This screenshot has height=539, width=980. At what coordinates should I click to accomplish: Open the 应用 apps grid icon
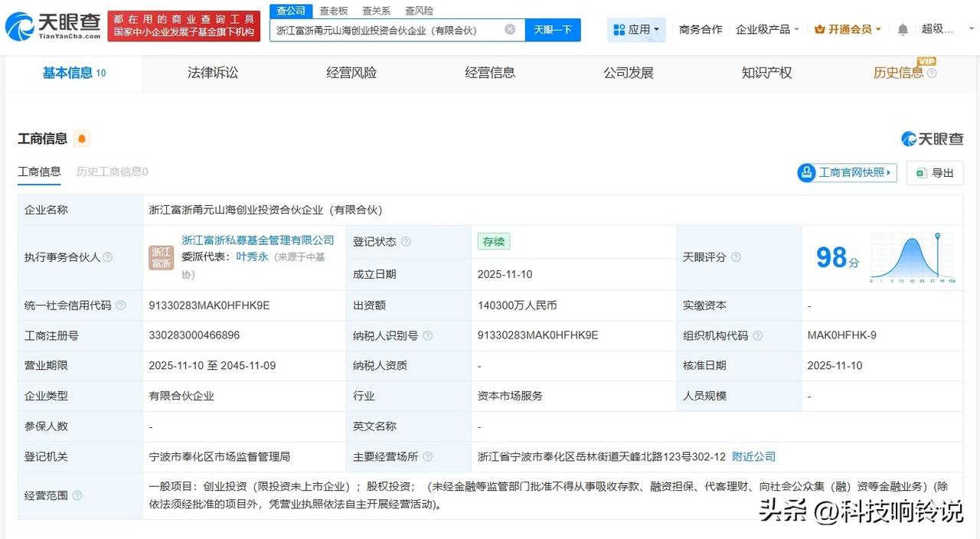point(620,28)
